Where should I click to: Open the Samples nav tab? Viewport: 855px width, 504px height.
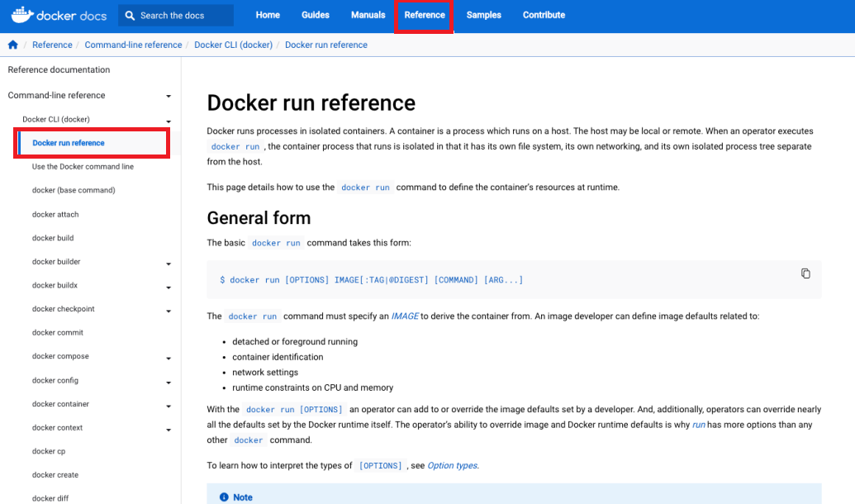[483, 15]
